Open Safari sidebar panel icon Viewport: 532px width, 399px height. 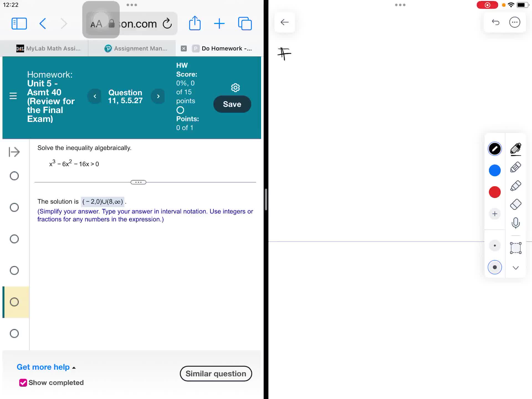(x=19, y=24)
